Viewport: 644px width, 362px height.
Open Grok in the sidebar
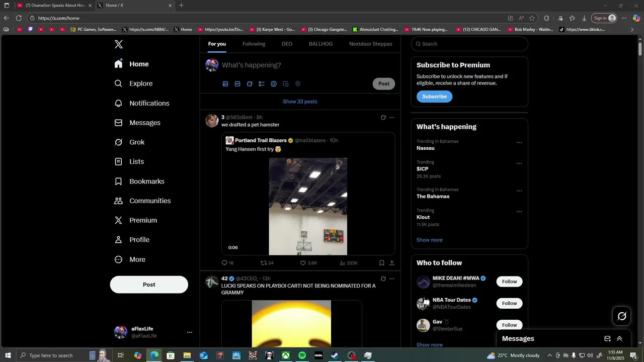[x=129, y=142]
